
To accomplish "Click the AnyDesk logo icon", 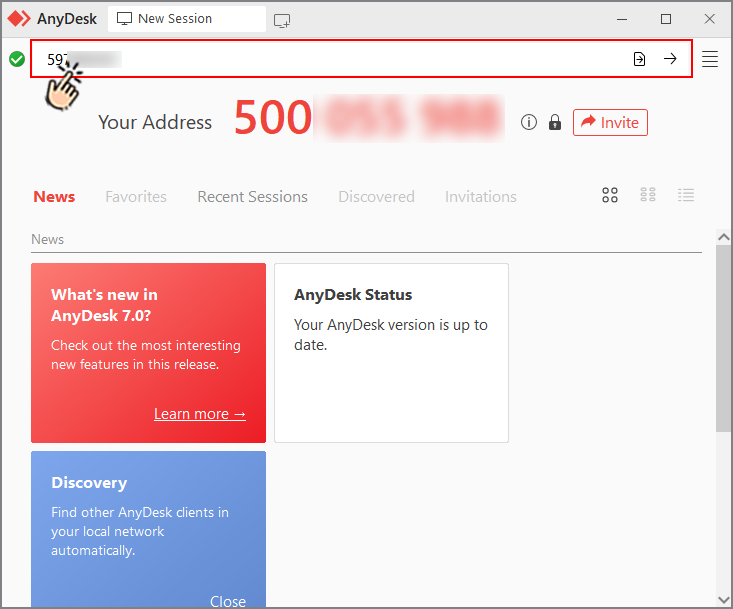I will pyautogui.click(x=19, y=19).
